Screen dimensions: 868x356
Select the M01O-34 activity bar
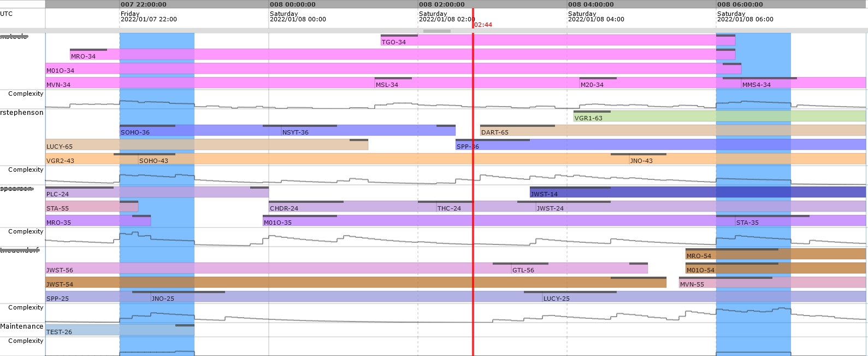pyautogui.click(x=393, y=69)
